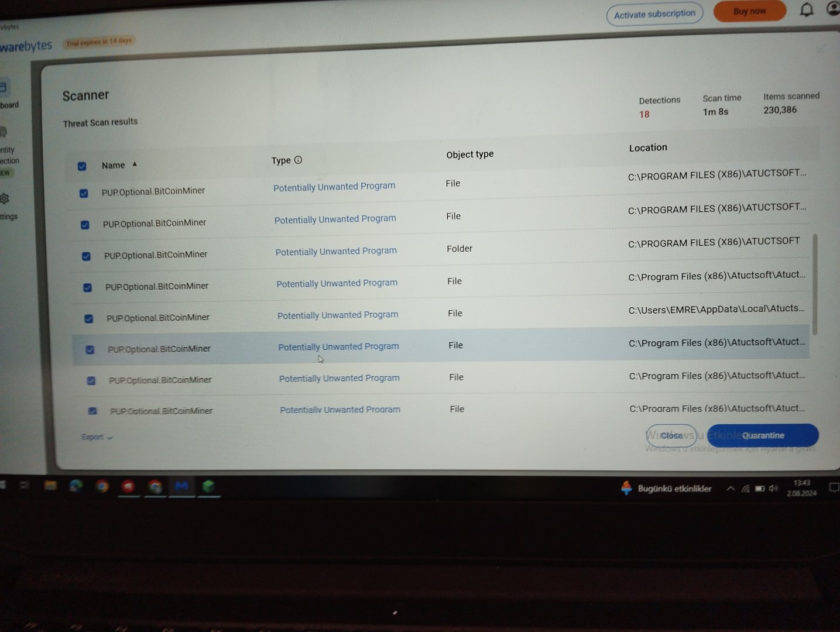
Task: Click the sort arrow beside Name
Action: (x=135, y=164)
